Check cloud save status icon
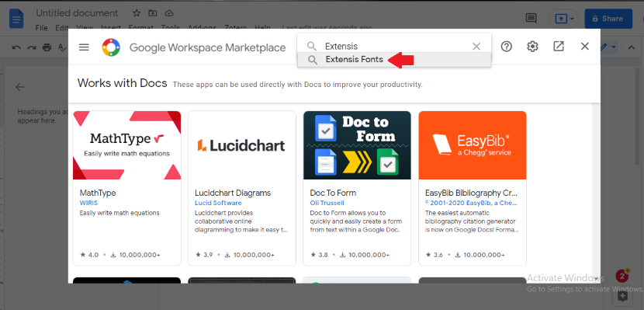The image size is (644, 310). (169, 13)
